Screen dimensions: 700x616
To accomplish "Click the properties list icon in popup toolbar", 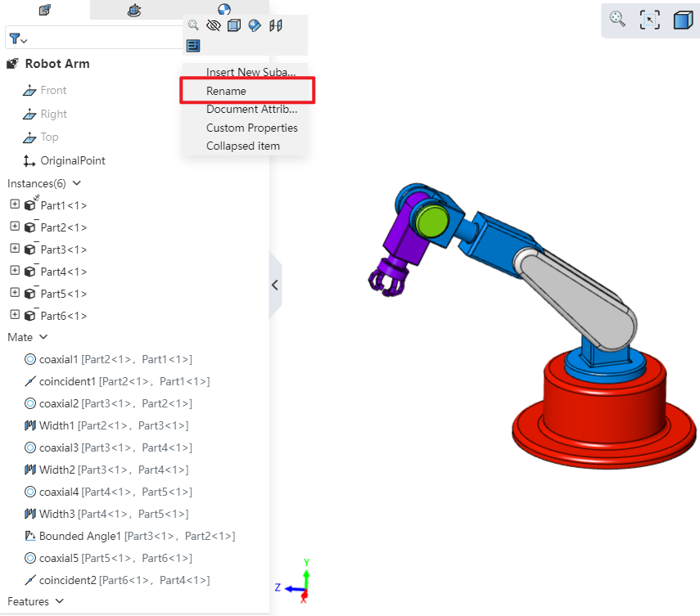I will 193,46.
